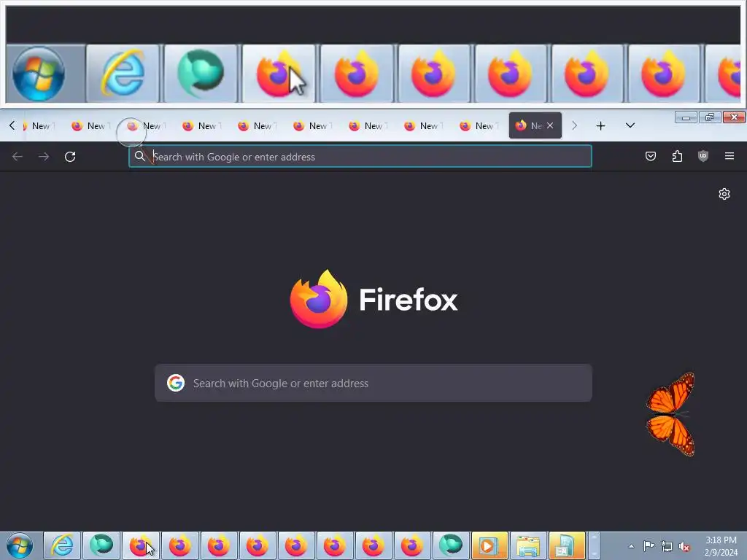Click the Google logo in the page search box
Screen dimensions: 747x560
[176, 383]
